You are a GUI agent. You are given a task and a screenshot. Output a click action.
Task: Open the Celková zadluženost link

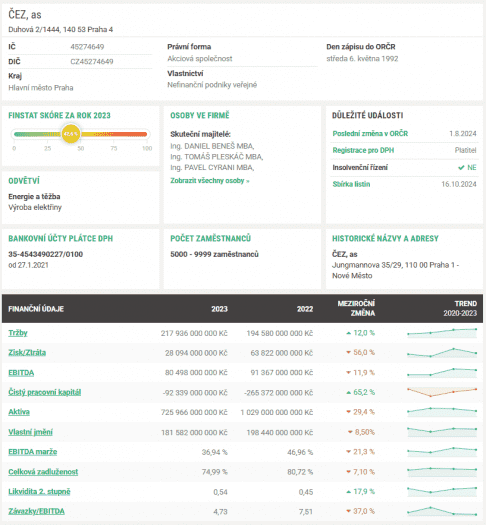pyautogui.click(x=43, y=472)
